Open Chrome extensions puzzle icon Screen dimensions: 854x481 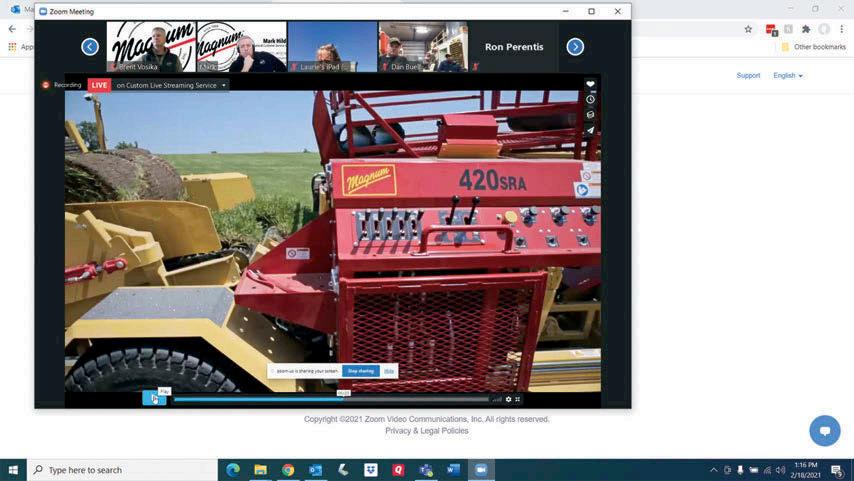coord(806,29)
